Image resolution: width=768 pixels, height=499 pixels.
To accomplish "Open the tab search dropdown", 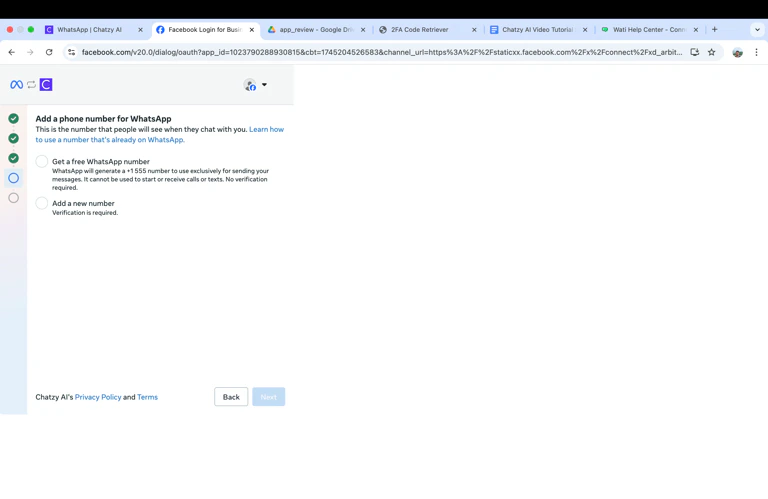I will tap(757, 30).
